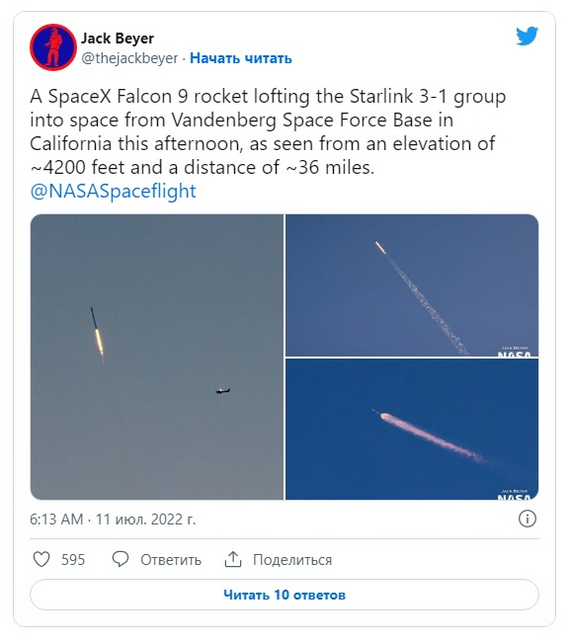
Task: Open the large rocket and airplane photo
Action: tap(157, 357)
